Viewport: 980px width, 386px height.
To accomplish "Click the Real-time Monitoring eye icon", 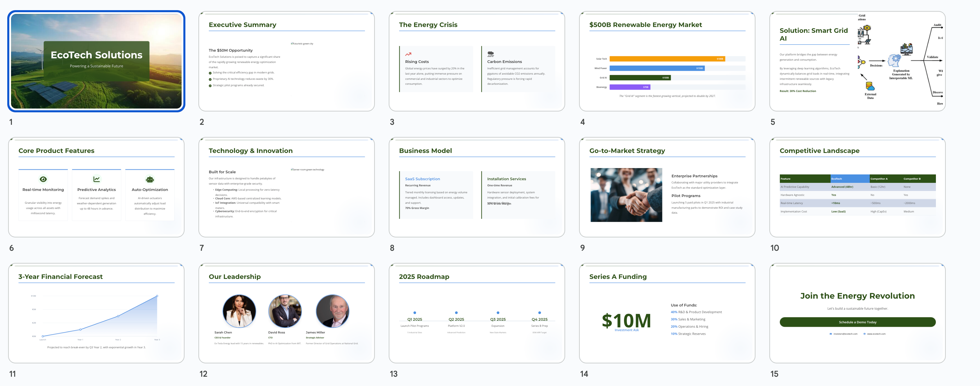I will [43, 179].
